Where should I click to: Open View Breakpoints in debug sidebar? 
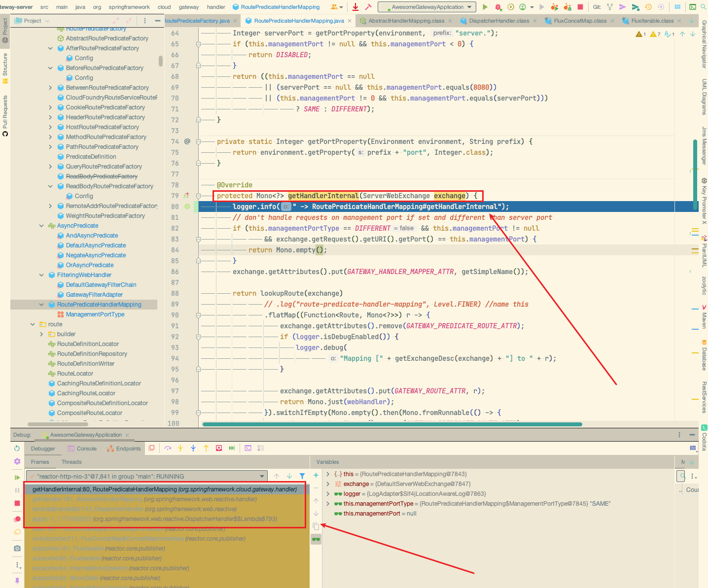coord(17,519)
